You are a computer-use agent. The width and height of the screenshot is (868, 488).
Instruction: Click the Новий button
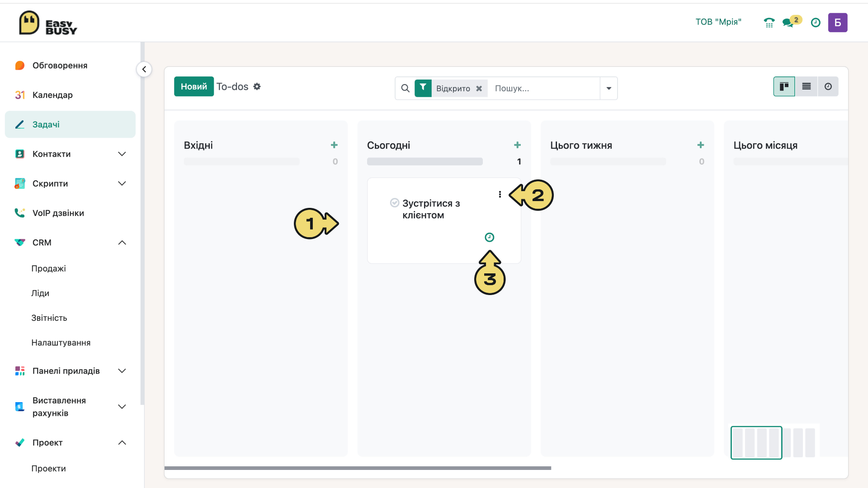pos(193,86)
